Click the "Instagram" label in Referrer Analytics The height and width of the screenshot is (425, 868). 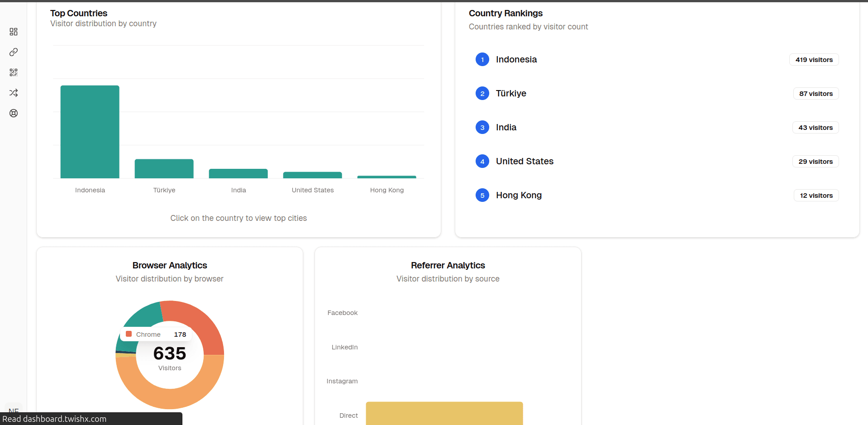342,381
